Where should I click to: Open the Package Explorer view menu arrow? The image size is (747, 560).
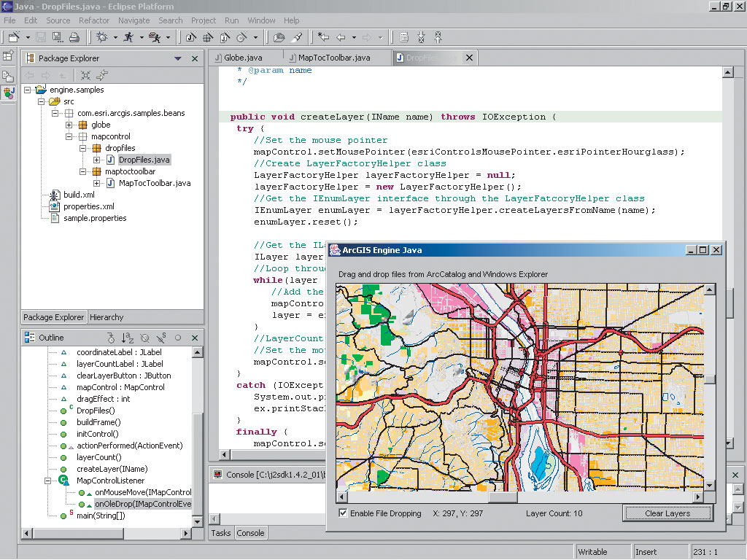(x=178, y=58)
